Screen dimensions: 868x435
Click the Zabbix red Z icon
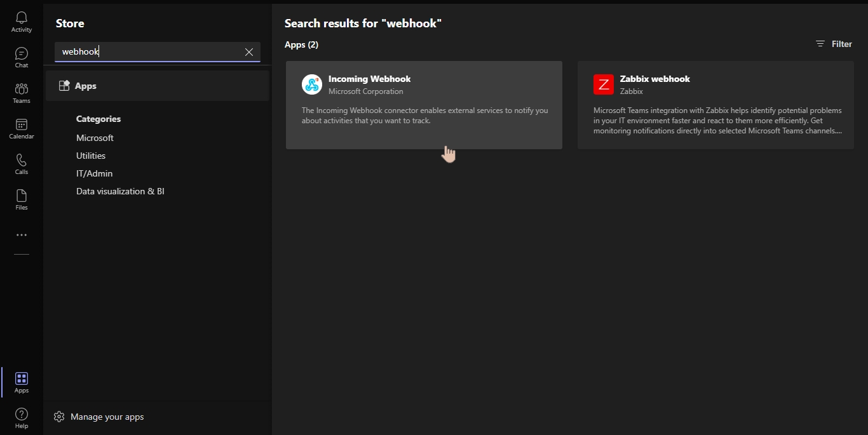[604, 84]
